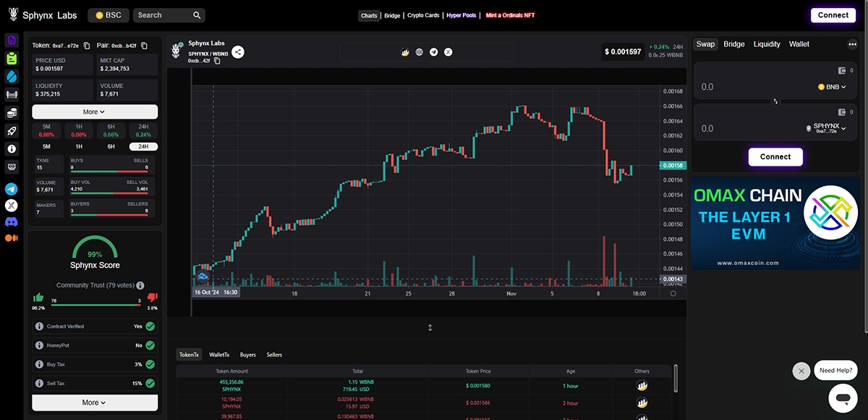This screenshot has height=420, width=868.
Task: Click the vertical resize arrows below chart
Action: (x=430, y=327)
